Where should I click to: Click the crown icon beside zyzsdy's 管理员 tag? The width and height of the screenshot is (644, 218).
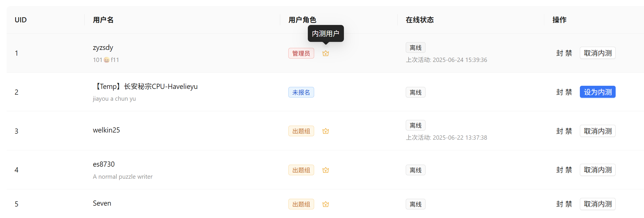(326, 53)
